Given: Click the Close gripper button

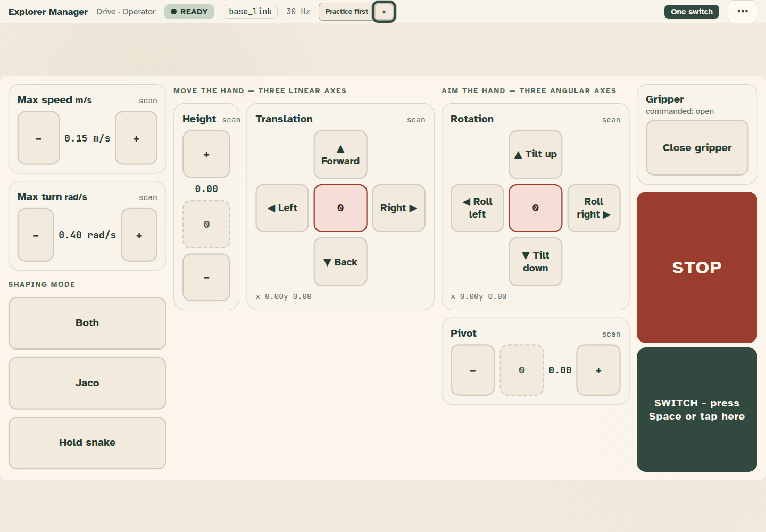Looking at the screenshot, I should [x=697, y=148].
